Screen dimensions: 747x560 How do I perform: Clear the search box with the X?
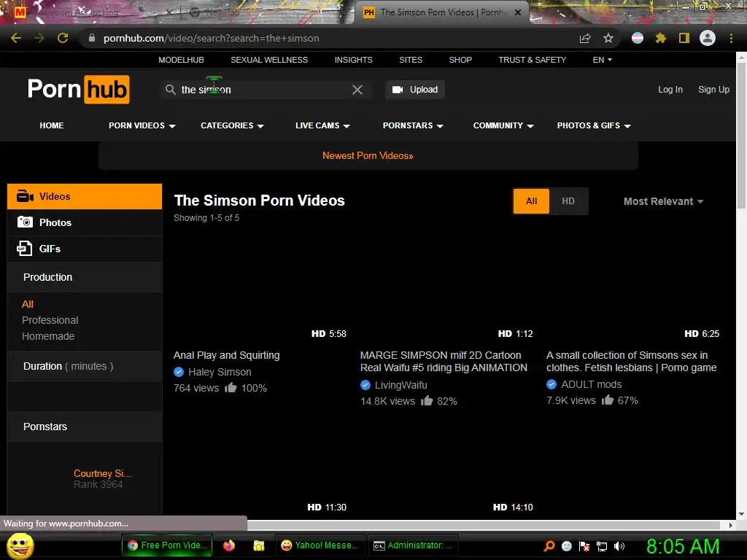(x=357, y=90)
